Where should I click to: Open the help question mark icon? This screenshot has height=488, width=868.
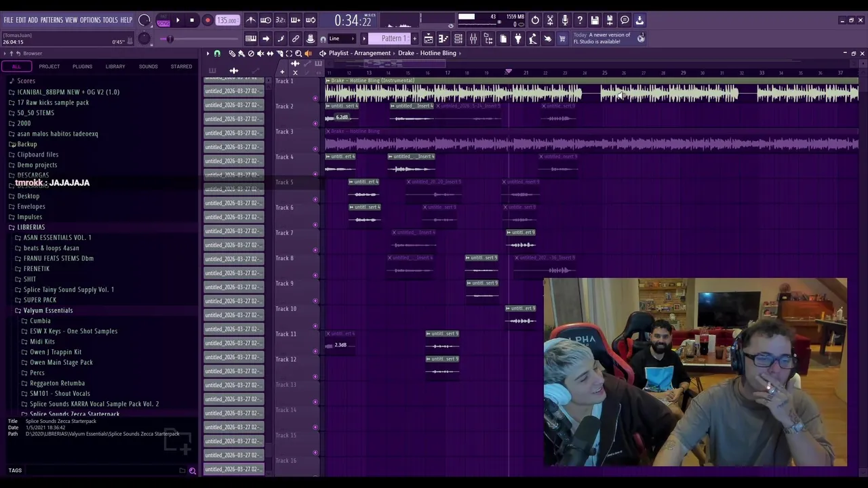click(580, 20)
